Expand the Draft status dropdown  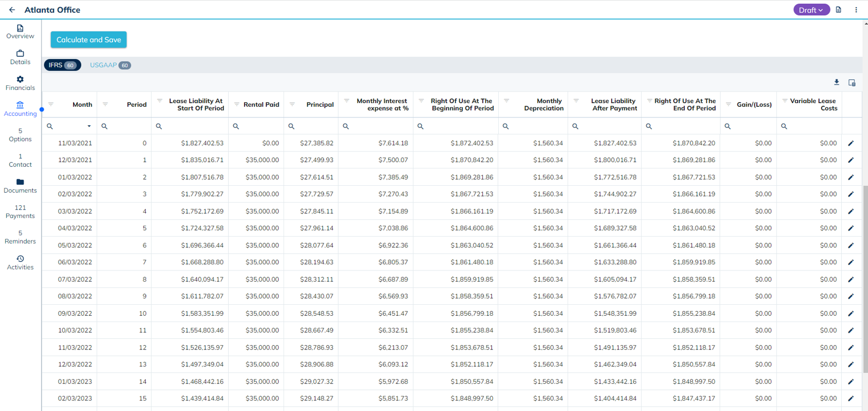click(x=811, y=10)
